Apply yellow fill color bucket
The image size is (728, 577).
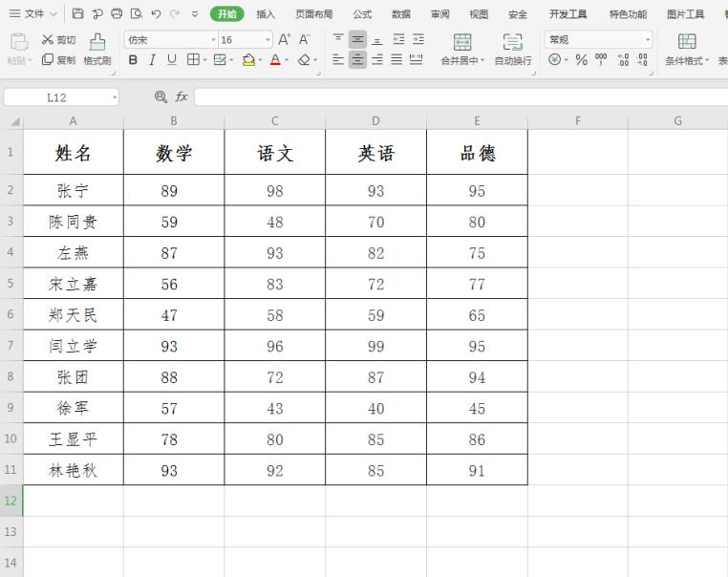(248, 59)
